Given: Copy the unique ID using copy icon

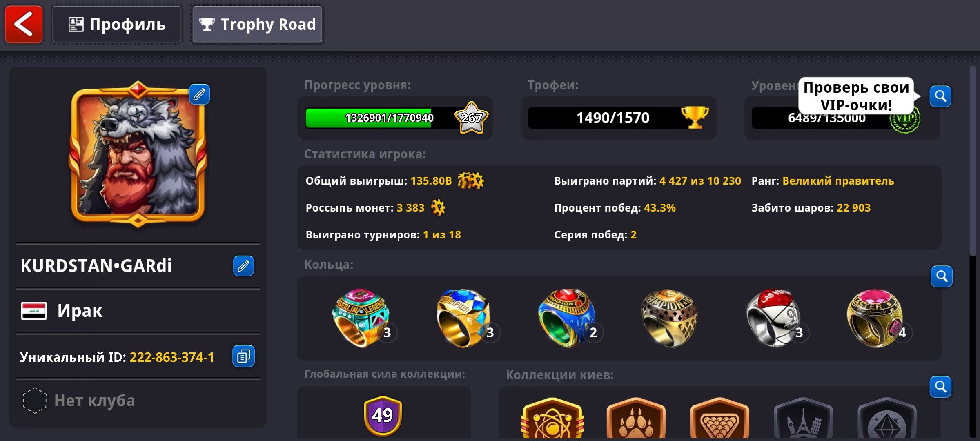Looking at the screenshot, I should click(243, 356).
